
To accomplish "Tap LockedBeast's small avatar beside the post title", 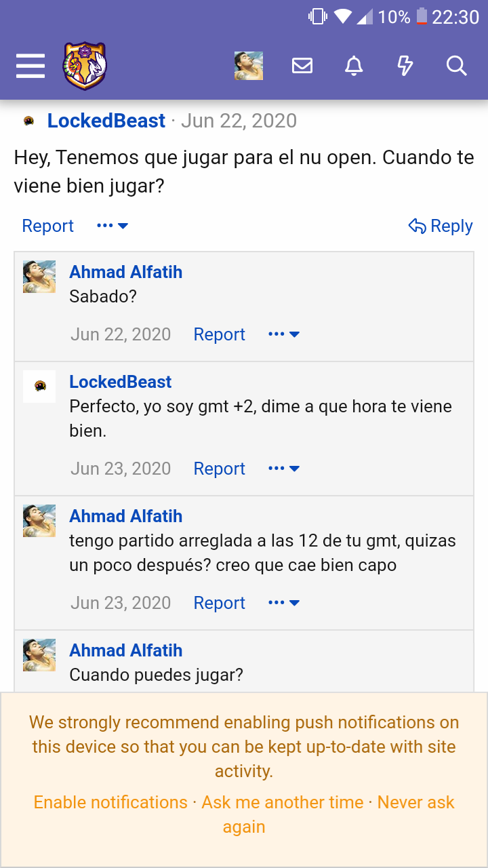I will (x=28, y=121).
